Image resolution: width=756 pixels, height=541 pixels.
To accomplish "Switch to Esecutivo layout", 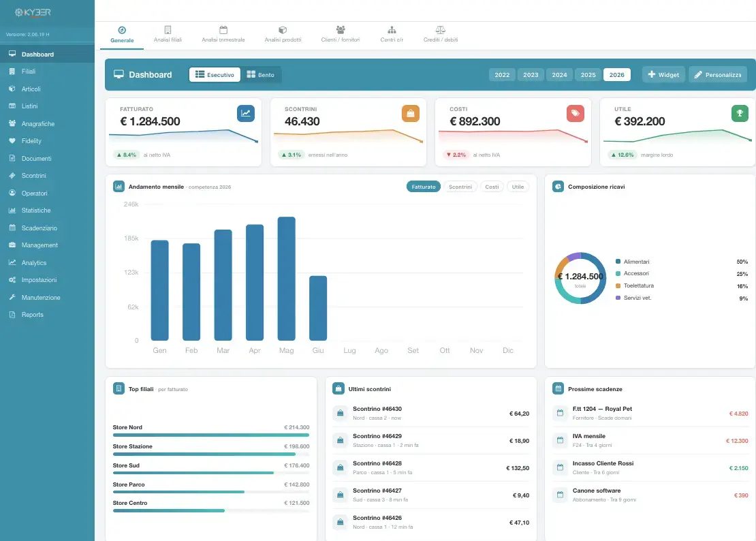I will [215, 75].
